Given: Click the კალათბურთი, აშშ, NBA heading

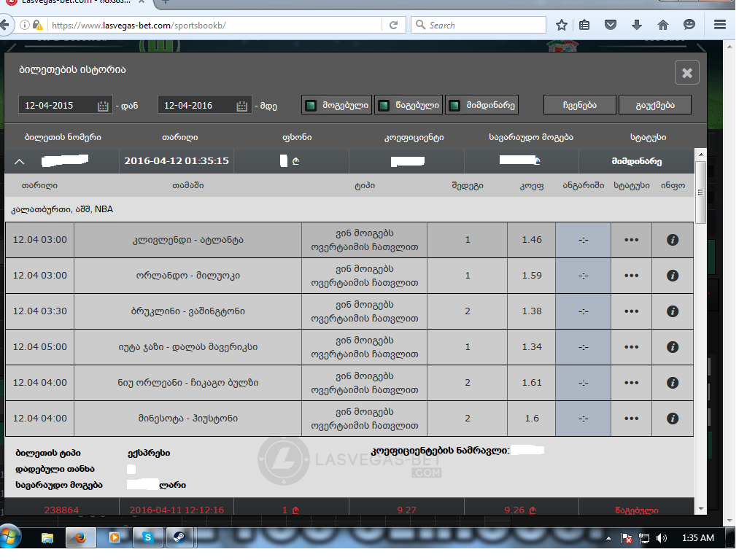Looking at the screenshot, I should [x=62, y=209].
